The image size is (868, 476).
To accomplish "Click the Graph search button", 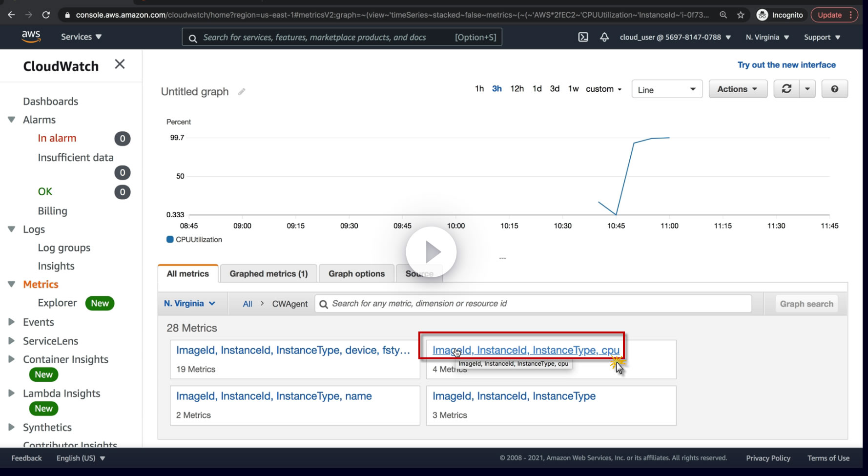I will tap(806, 304).
